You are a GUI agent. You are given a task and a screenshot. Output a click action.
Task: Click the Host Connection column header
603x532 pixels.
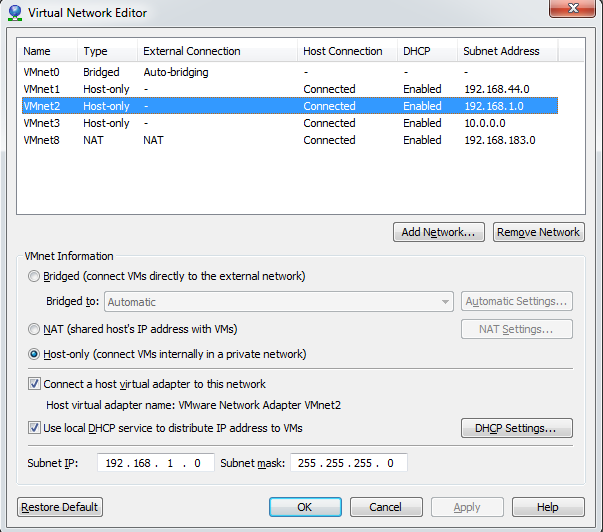point(347,51)
